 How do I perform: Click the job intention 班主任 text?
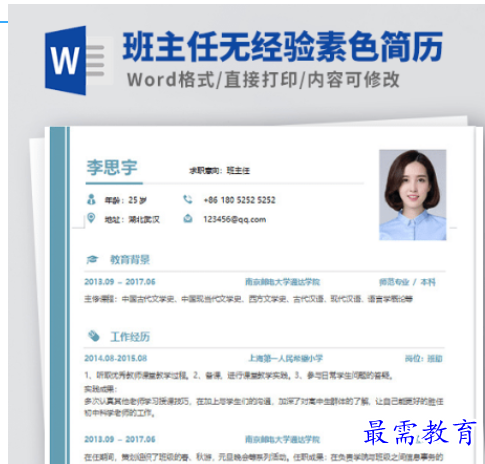click(238, 171)
